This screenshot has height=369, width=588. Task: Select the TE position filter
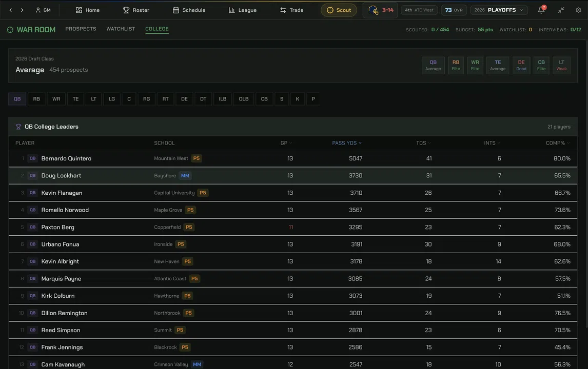tap(76, 99)
